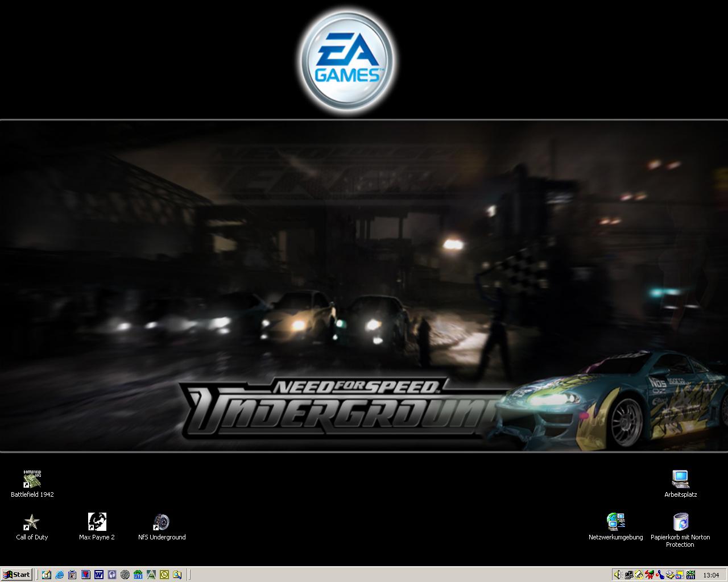This screenshot has height=582, width=728.
Task: Open Papierkorb mit Norton Protection
Action: [x=680, y=522]
